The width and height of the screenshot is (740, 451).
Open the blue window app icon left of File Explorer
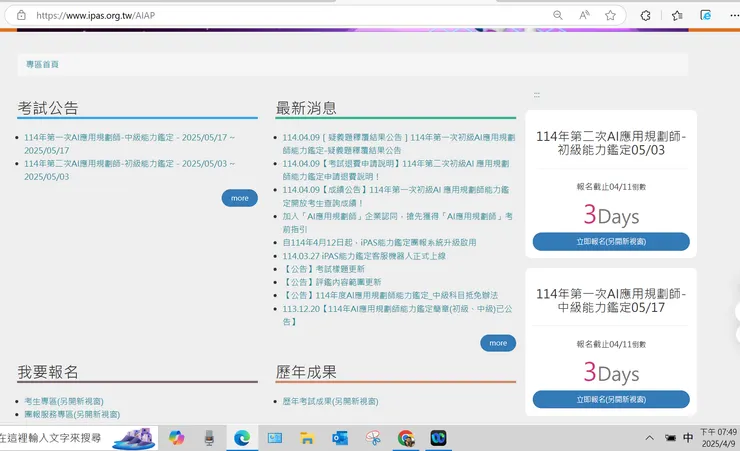point(275,438)
